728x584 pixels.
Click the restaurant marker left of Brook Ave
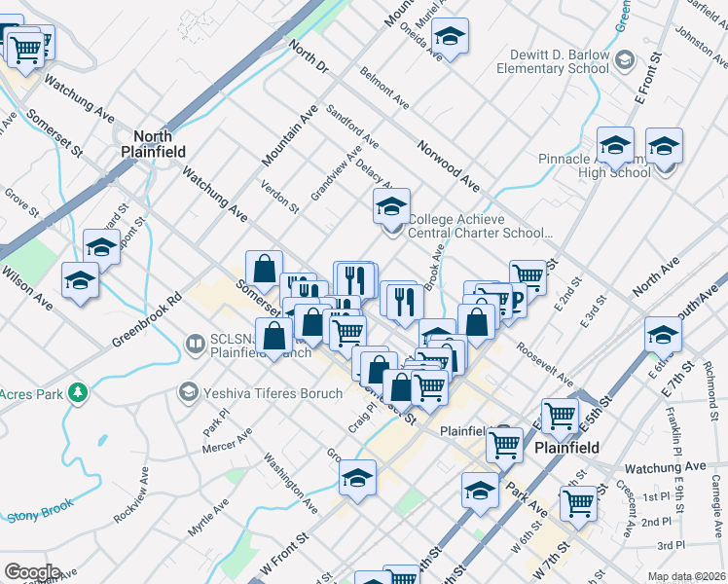[405, 305]
